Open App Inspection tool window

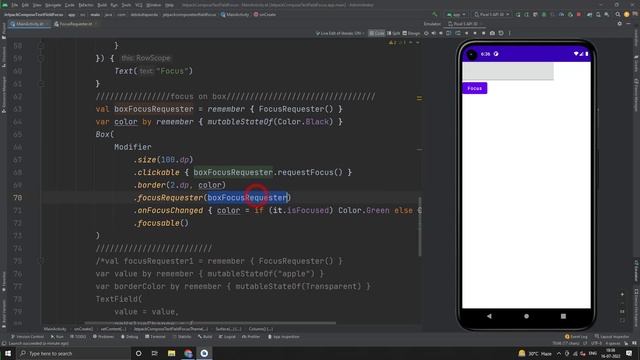pyautogui.click(x=284, y=337)
